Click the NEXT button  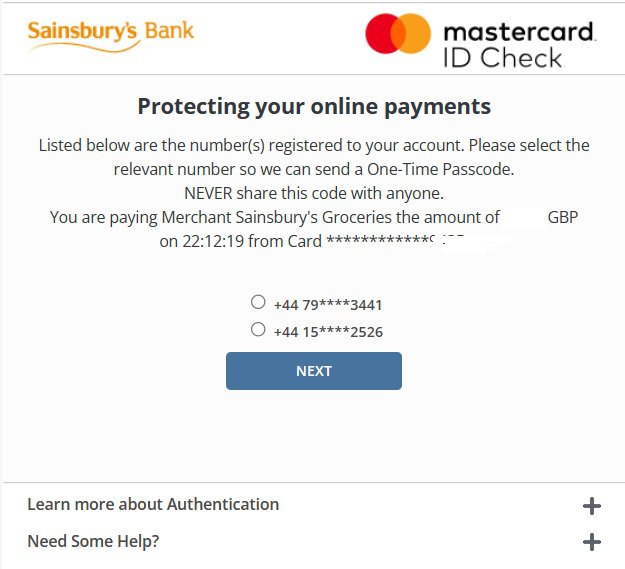click(314, 371)
